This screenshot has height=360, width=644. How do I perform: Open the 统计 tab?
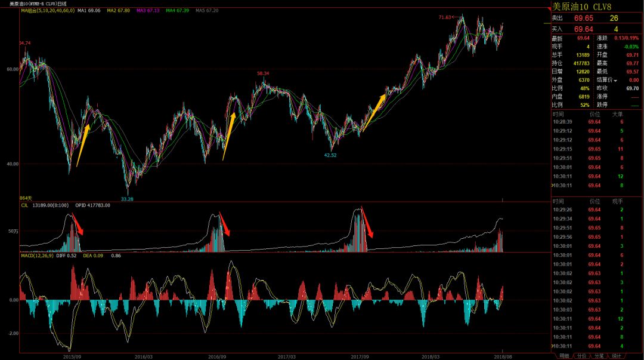(617, 356)
